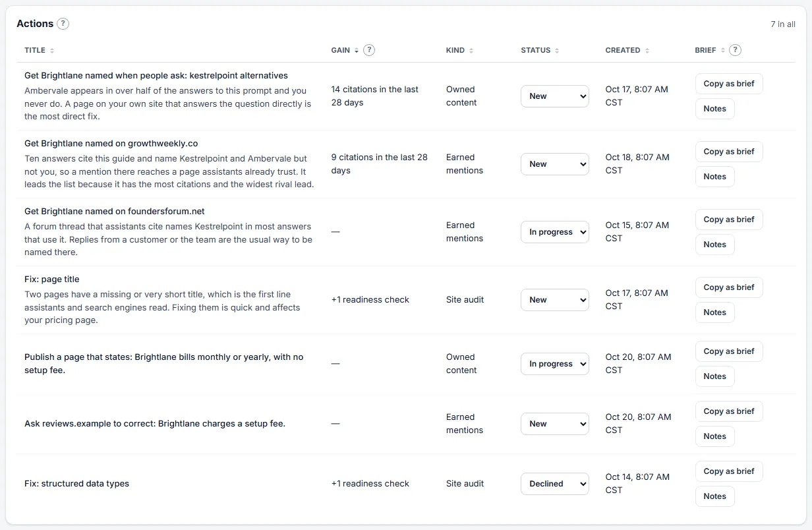The width and height of the screenshot is (812, 530).
Task: Open status dropdown for page title fix
Action: [x=555, y=300]
